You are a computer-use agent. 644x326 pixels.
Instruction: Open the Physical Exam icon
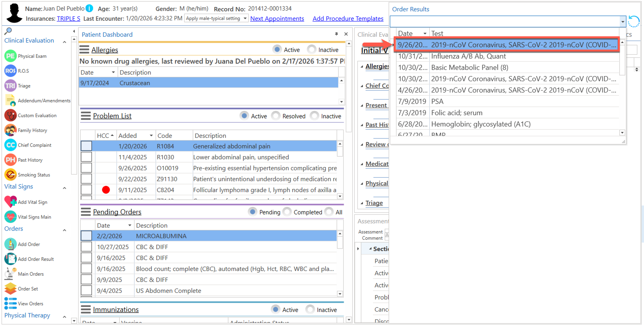[10, 56]
